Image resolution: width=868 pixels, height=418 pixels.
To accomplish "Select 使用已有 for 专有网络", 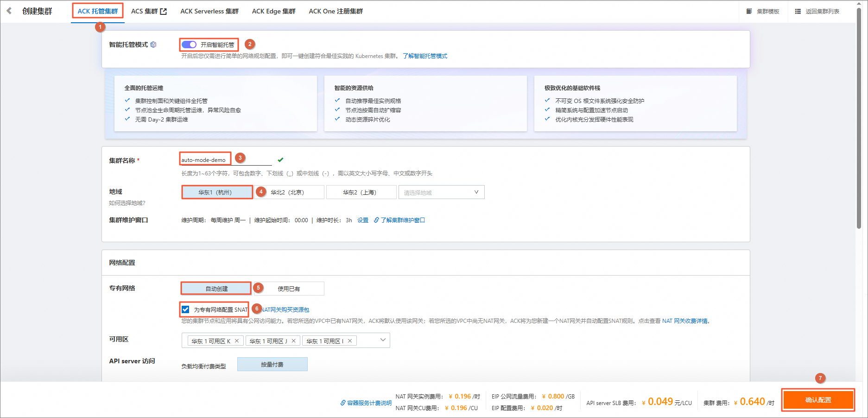I will coord(289,289).
